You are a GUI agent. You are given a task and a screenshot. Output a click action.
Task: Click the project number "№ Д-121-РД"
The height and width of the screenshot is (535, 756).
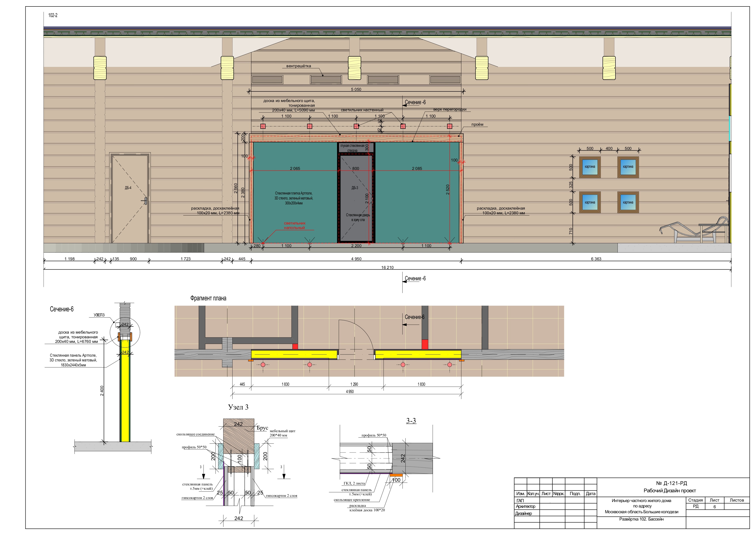click(x=671, y=483)
